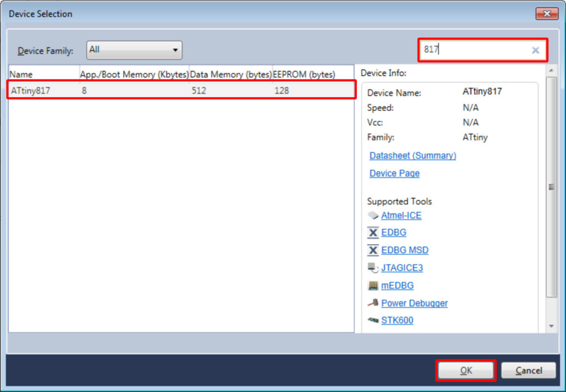Click the Power Debugger icon
Image resolution: width=566 pixels, height=392 pixels.
point(373,303)
